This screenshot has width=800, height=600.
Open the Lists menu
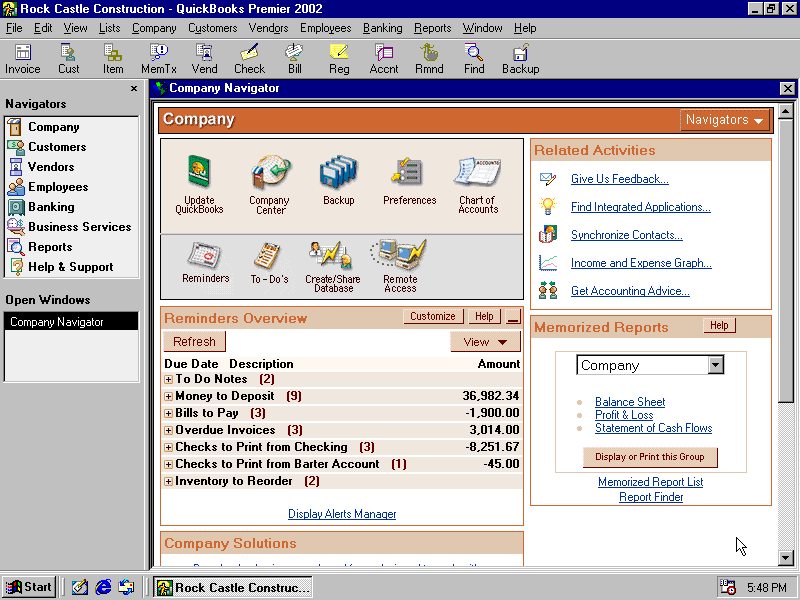coord(109,28)
